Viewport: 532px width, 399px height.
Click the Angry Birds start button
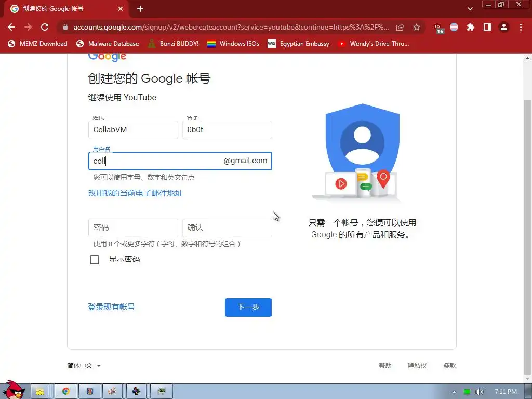pos(14,390)
